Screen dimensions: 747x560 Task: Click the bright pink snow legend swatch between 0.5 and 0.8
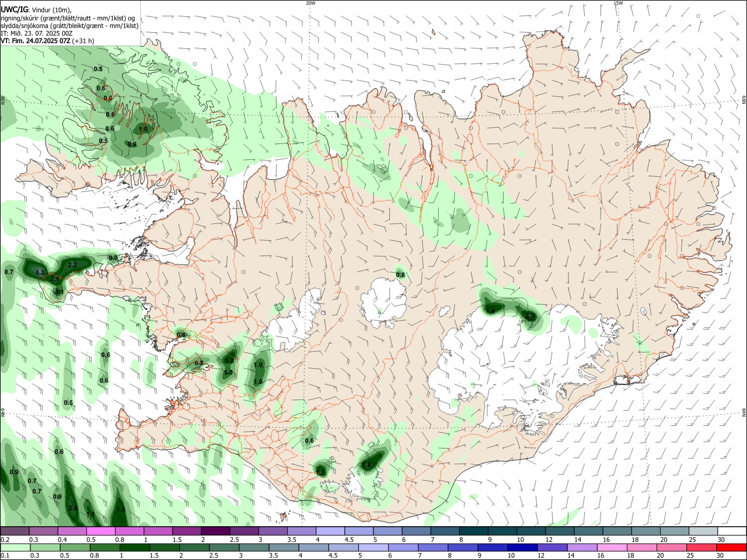[x=100, y=531]
